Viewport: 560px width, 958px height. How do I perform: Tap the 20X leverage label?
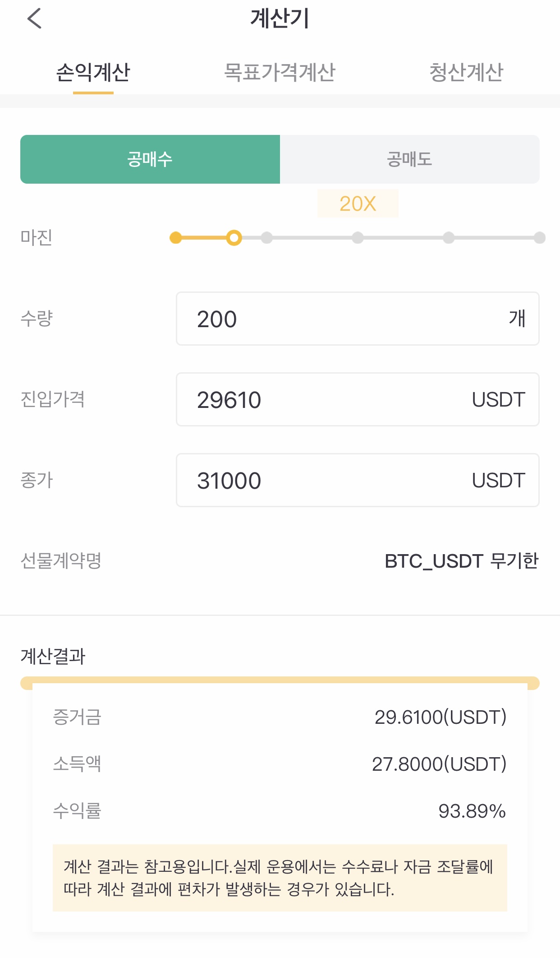point(358,204)
